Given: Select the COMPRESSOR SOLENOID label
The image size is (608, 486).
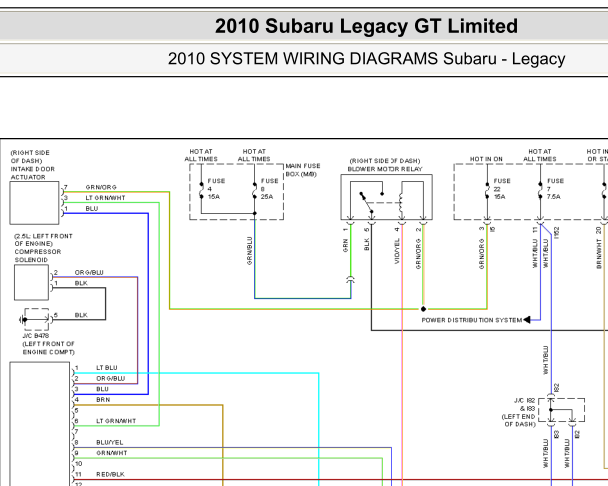Looking at the screenshot, I should [38, 256].
